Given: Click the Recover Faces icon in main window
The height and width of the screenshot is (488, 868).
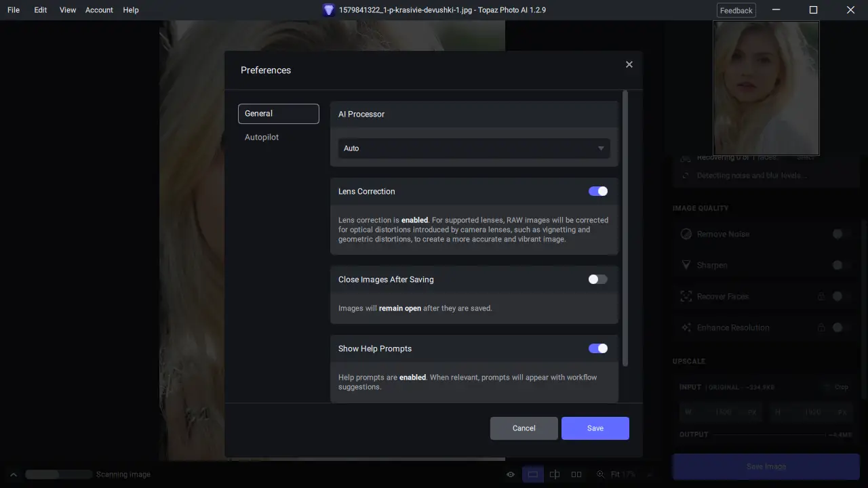Looking at the screenshot, I should click(x=686, y=296).
